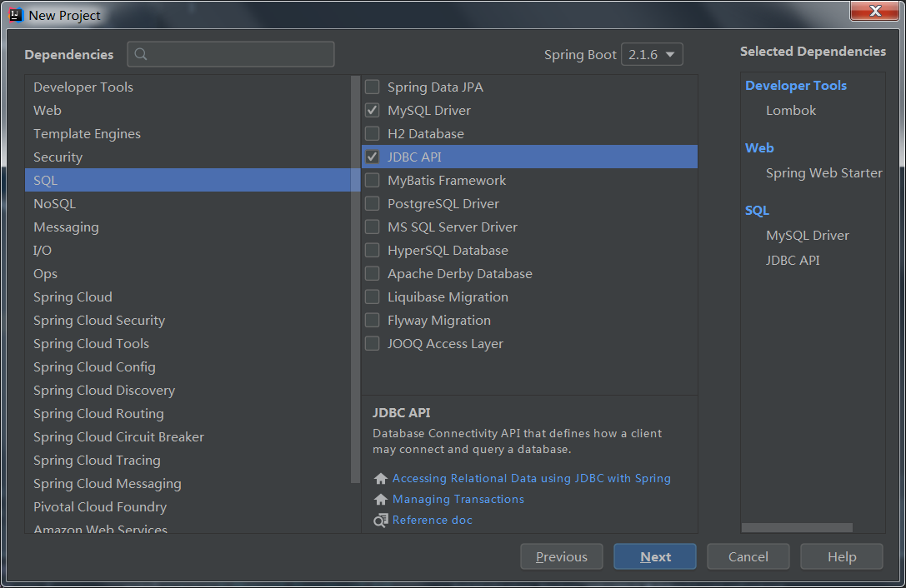Tick the H2 Database checkbox
The image size is (906, 588).
pyautogui.click(x=372, y=133)
